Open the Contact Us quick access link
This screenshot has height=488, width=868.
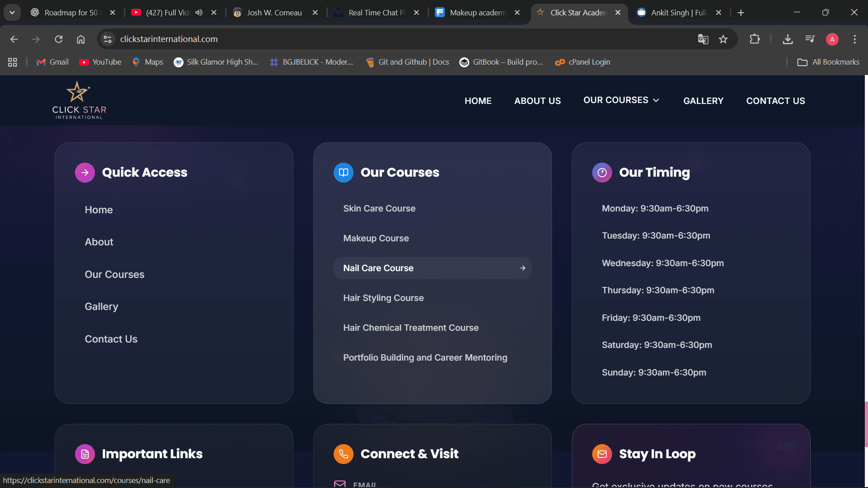pyautogui.click(x=111, y=339)
